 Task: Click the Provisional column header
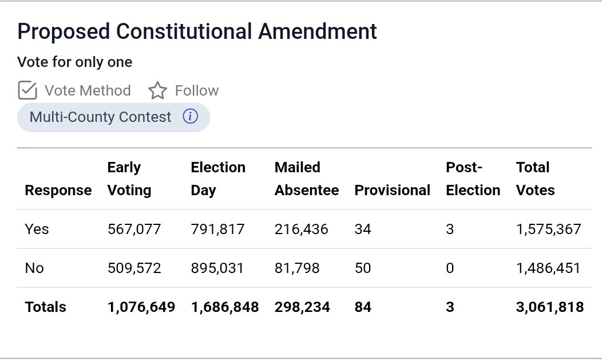pyautogui.click(x=393, y=191)
